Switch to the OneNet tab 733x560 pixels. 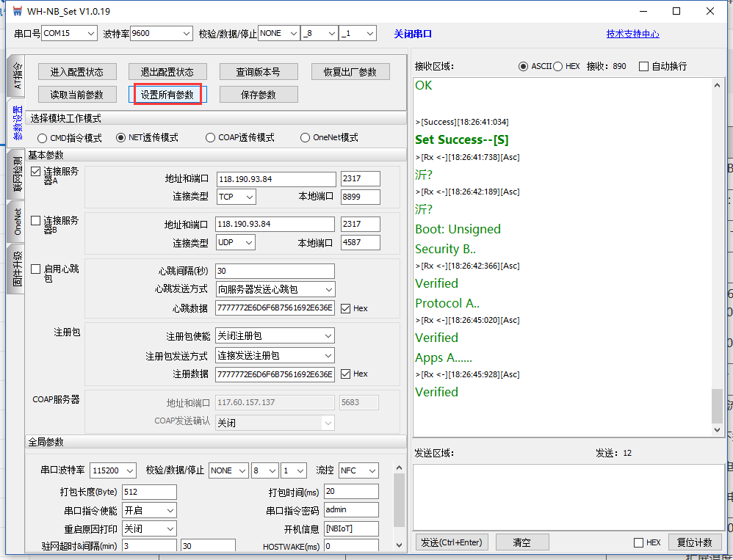click(16, 222)
